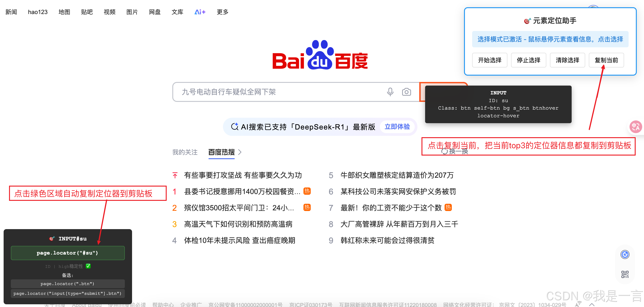Open hot item 韩红称未来可能会过得很清贫
Viewport: 644px width, 307px height.
point(387,240)
